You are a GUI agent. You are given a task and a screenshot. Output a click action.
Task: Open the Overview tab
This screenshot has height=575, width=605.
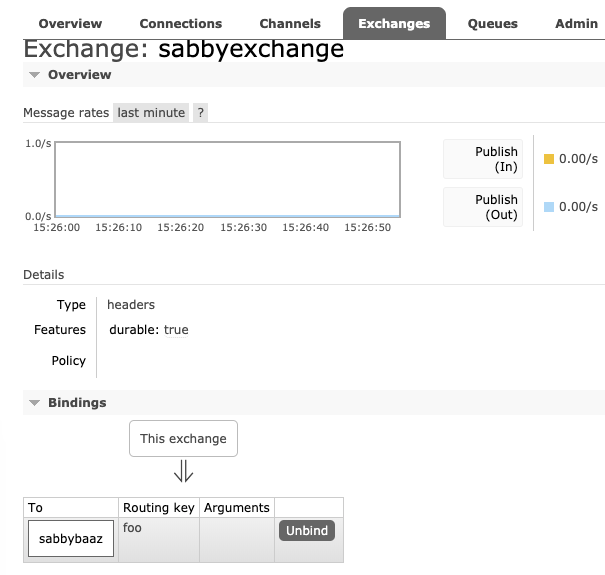click(70, 24)
